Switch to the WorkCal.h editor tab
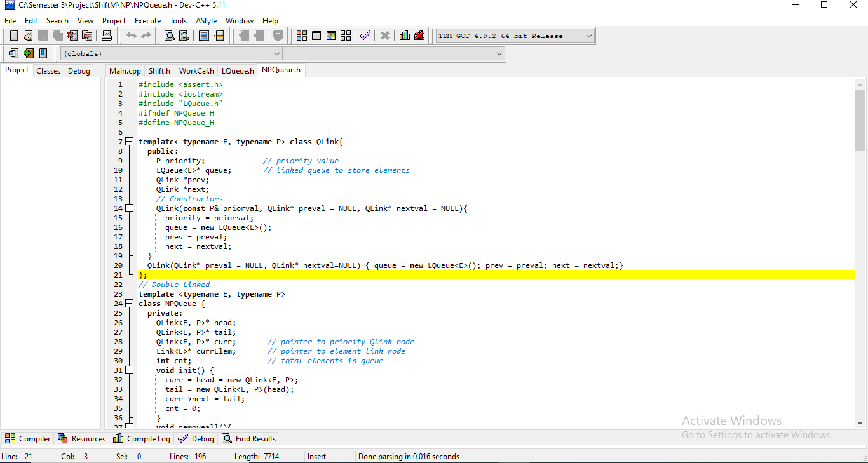 click(x=196, y=71)
